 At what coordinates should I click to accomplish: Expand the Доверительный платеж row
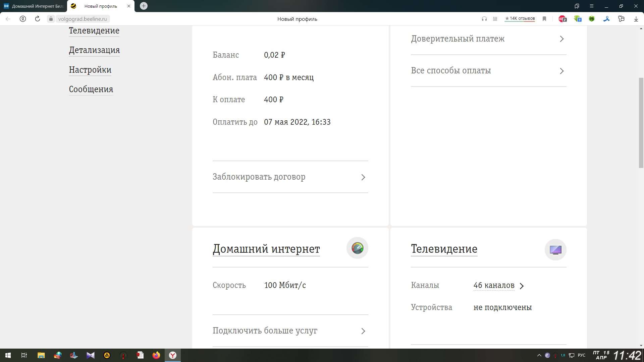click(488, 39)
